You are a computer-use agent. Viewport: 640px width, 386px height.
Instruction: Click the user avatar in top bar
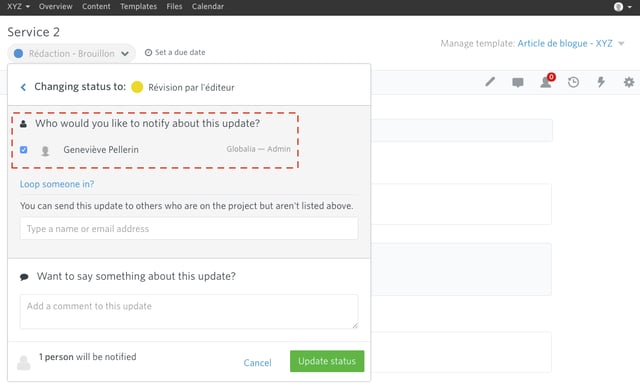(x=619, y=7)
